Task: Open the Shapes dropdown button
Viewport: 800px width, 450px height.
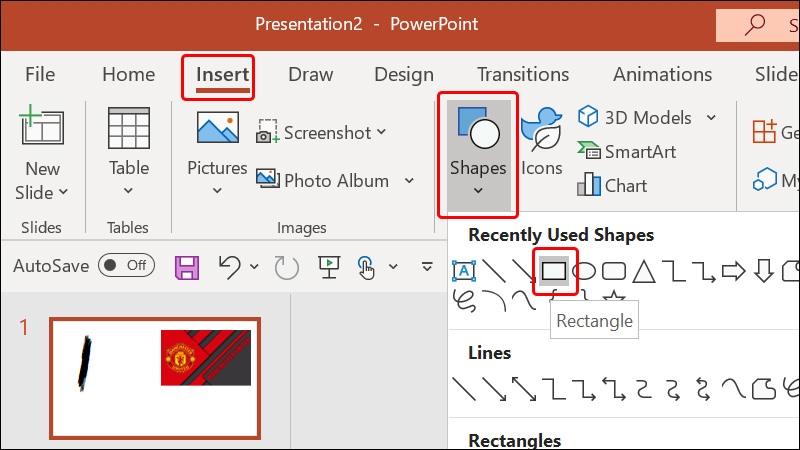Action: coord(478,155)
